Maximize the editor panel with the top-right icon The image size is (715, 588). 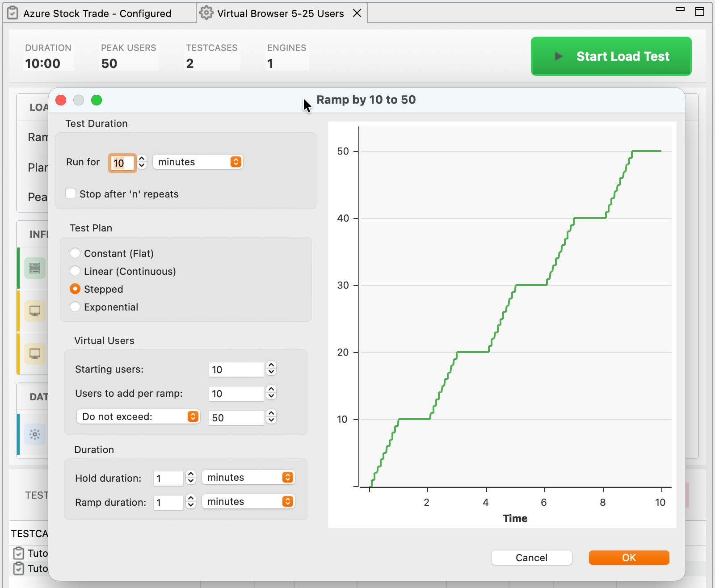pyautogui.click(x=700, y=12)
